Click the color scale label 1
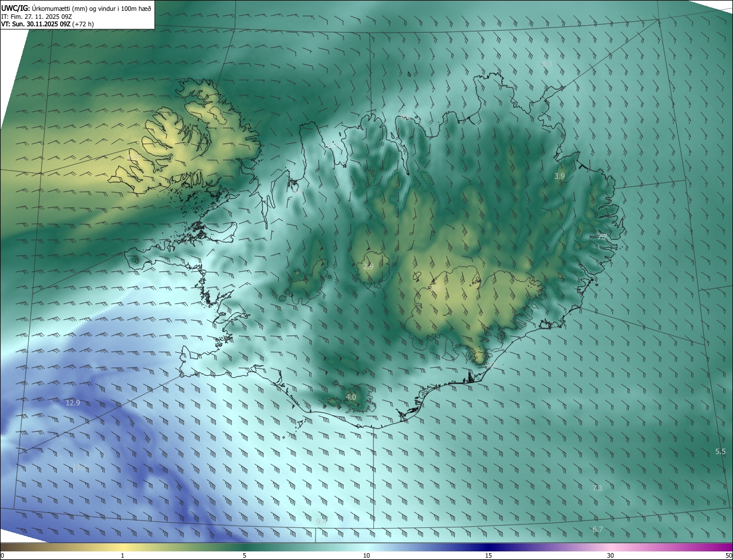Screen dimensions: 733x560 [123, 555]
